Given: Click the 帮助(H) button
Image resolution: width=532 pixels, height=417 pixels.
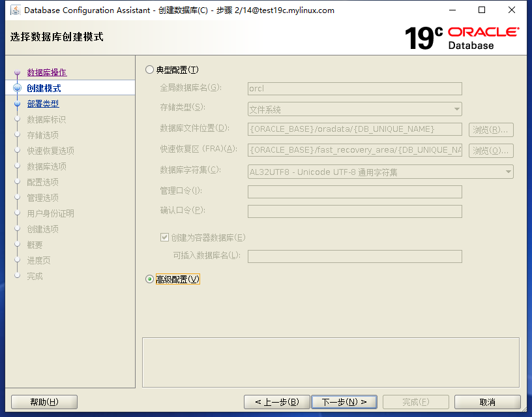Looking at the screenshot, I should coord(44,402).
